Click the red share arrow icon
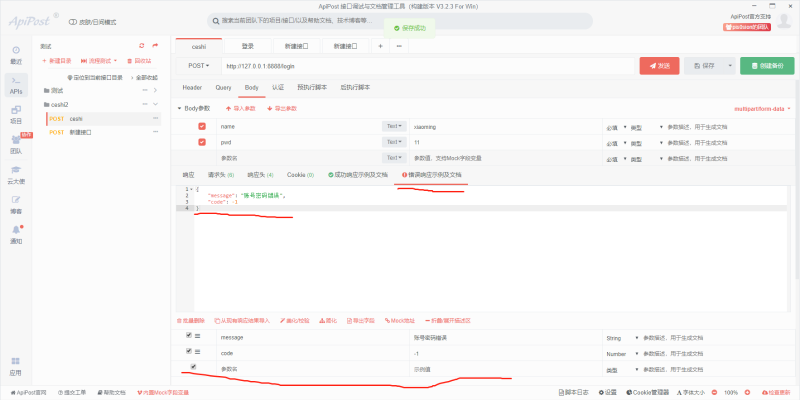 (155, 45)
